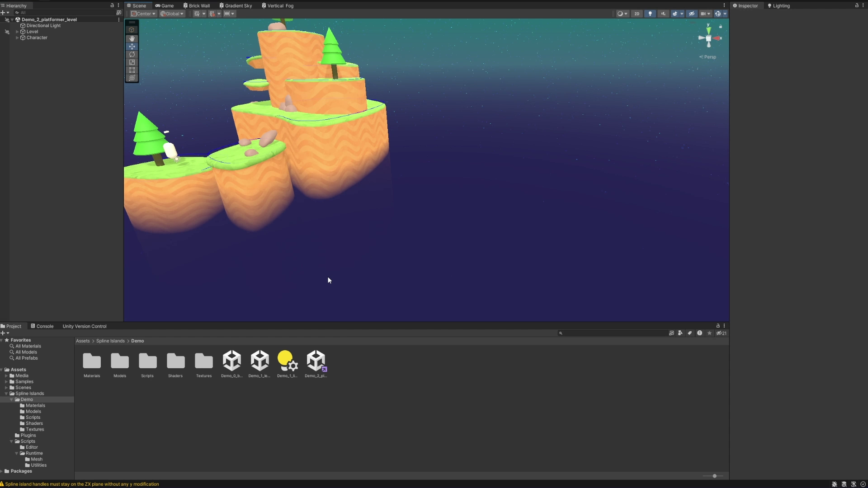Viewport: 868px width, 488px height.
Task: Toggle the Project panel lock
Action: click(x=718, y=326)
